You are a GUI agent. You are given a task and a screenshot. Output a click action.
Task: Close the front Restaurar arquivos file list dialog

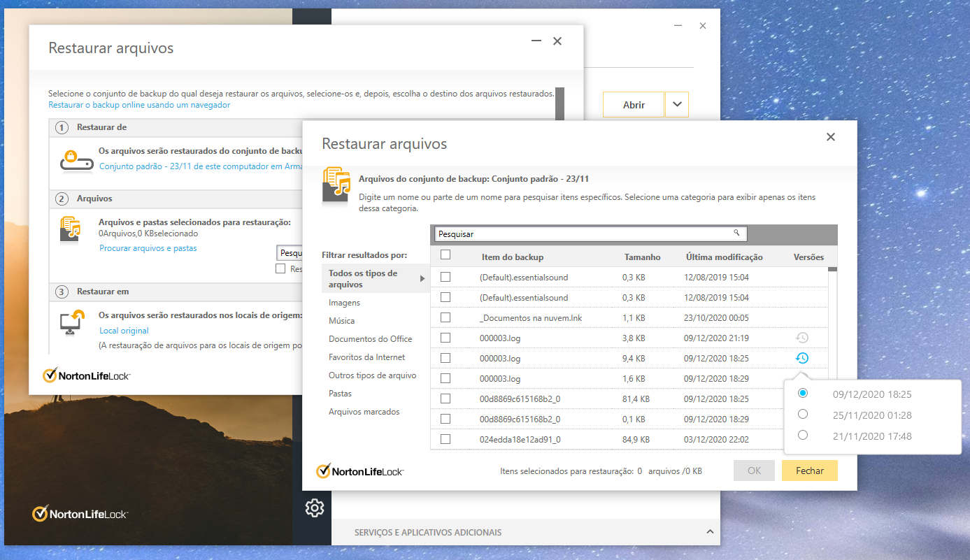coord(831,137)
